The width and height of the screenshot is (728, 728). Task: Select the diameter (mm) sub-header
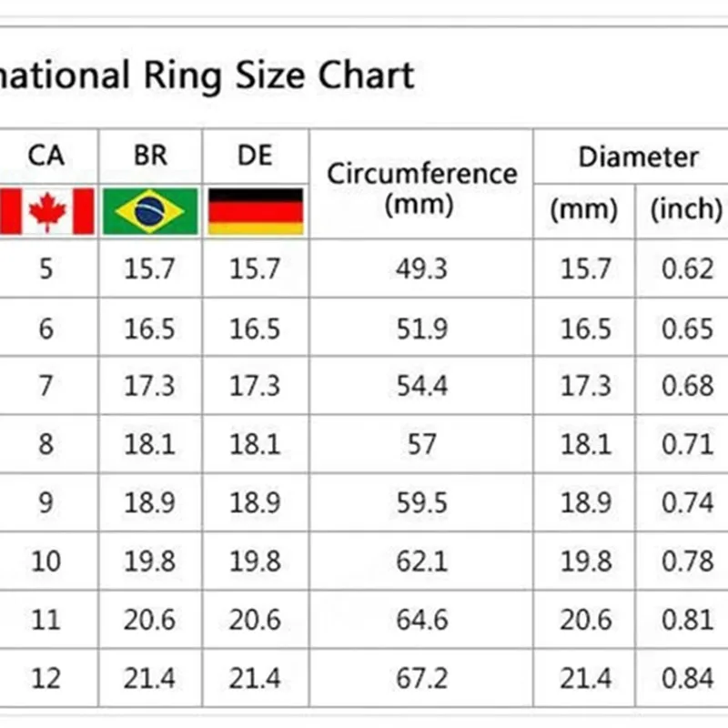(x=583, y=210)
